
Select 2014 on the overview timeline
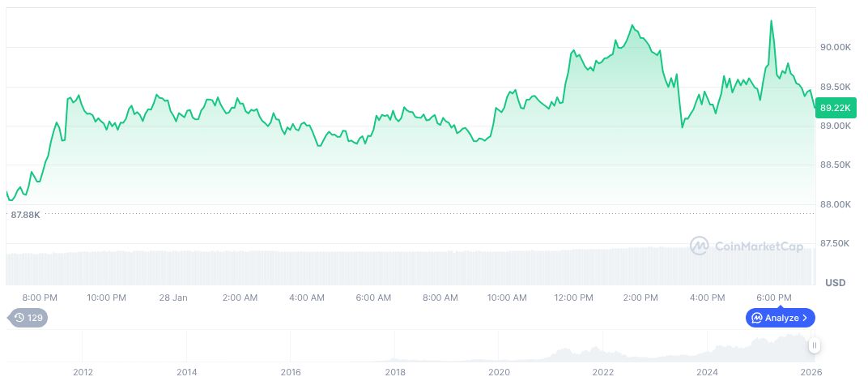(x=187, y=372)
